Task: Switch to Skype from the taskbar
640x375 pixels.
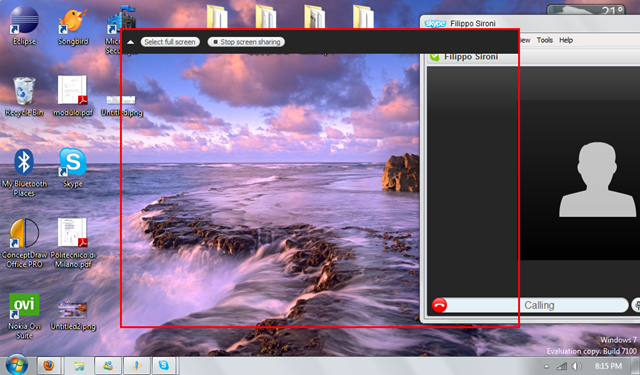Action: (164, 365)
